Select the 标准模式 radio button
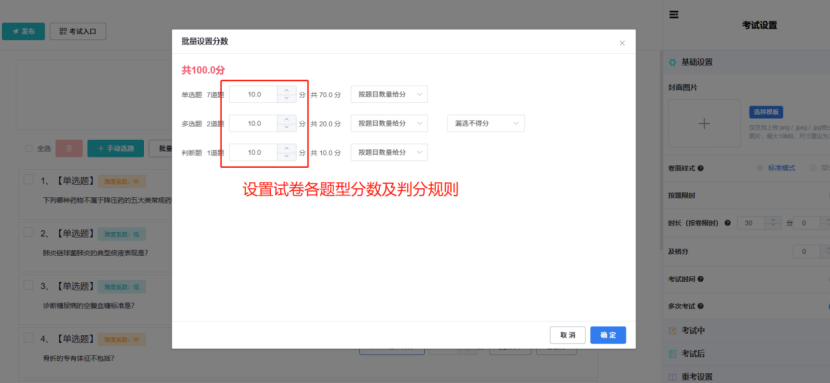Image resolution: width=830 pixels, height=383 pixels. click(x=760, y=168)
